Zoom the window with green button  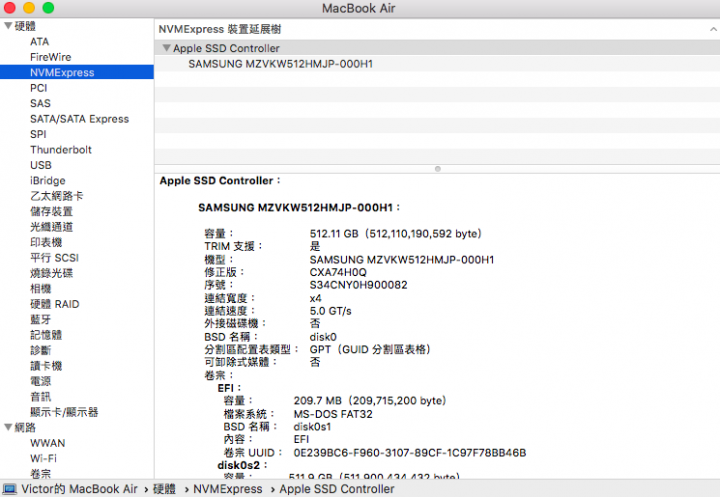pos(48,8)
